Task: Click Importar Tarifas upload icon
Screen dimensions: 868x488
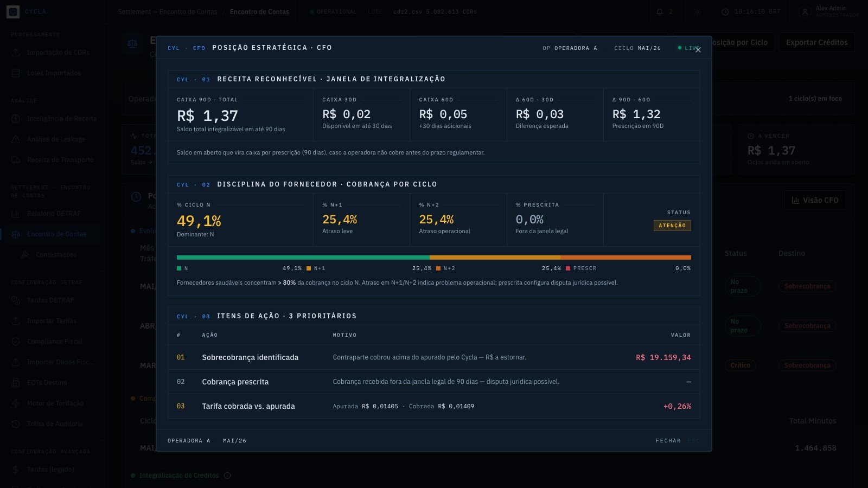Action: point(16,321)
